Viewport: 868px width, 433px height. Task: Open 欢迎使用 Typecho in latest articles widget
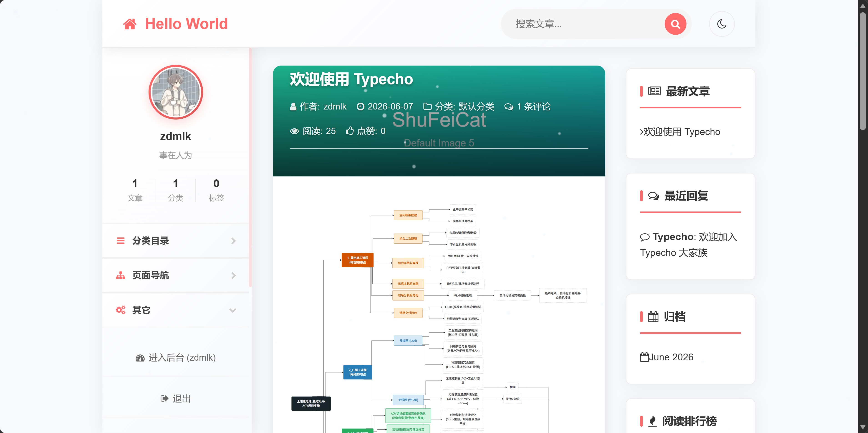[682, 132]
